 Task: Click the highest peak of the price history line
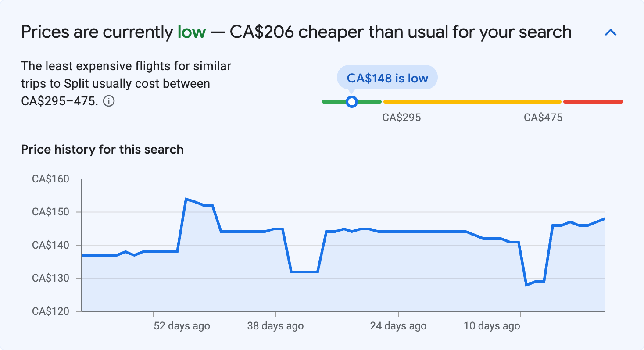point(186,199)
